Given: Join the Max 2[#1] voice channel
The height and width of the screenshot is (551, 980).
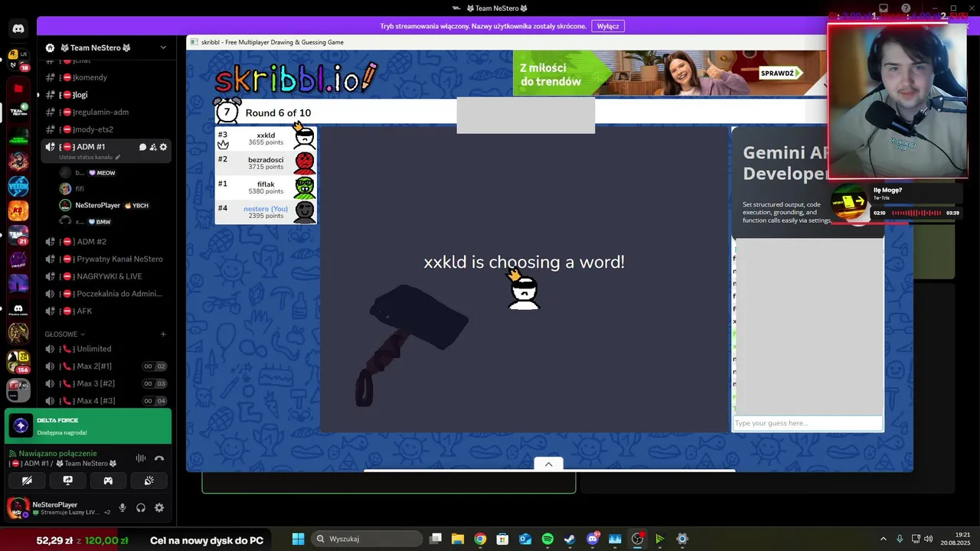Looking at the screenshot, I should tap(106, 366).
